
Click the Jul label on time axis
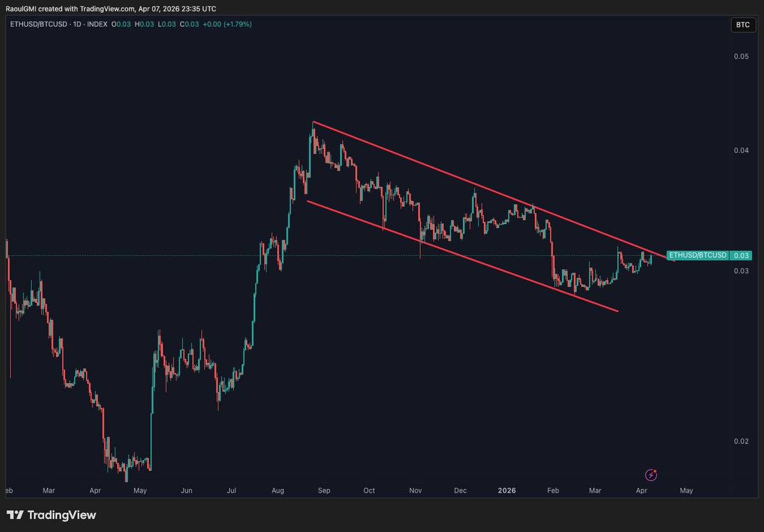tap(231, 491)
